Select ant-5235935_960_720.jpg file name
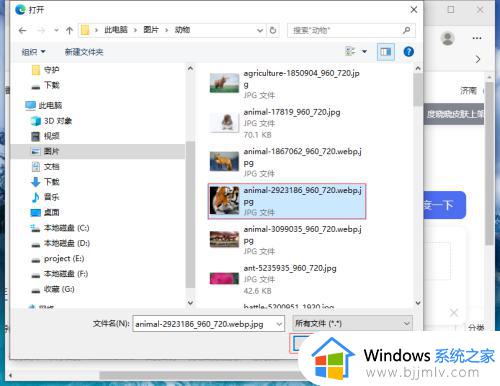 [290, 268]
